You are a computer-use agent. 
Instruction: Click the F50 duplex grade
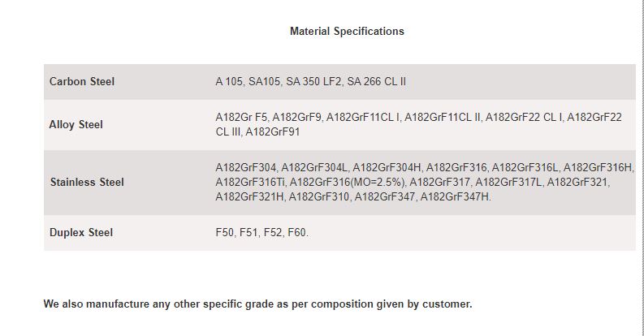(x=224, y=233)
